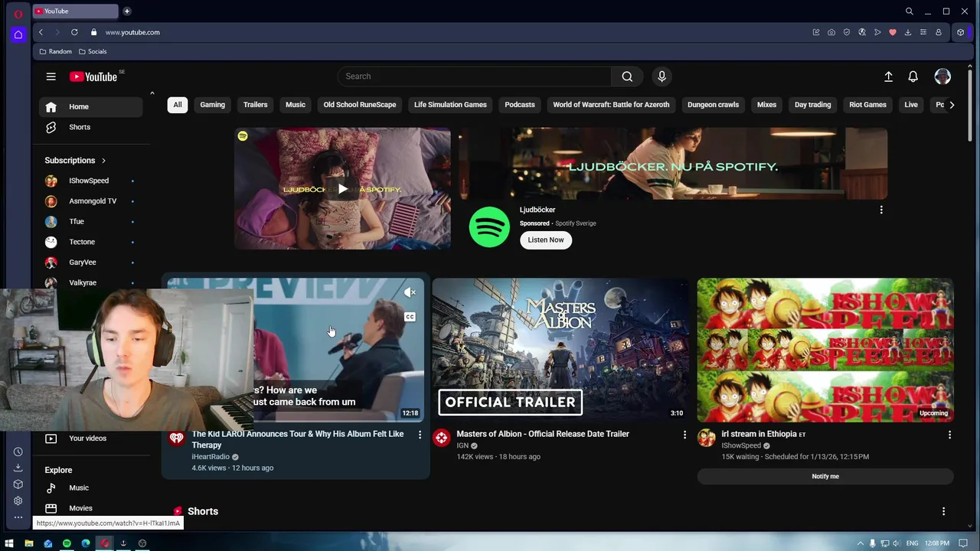Open the create/upload video icon

tap(888, 77)
